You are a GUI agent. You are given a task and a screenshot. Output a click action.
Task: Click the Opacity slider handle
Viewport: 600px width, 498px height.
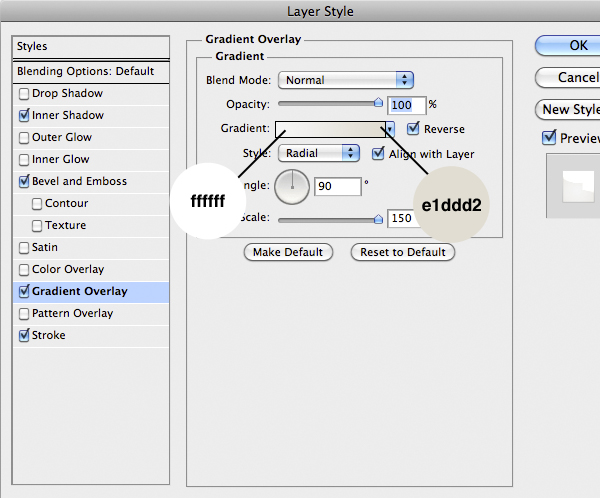coord(378,102)
